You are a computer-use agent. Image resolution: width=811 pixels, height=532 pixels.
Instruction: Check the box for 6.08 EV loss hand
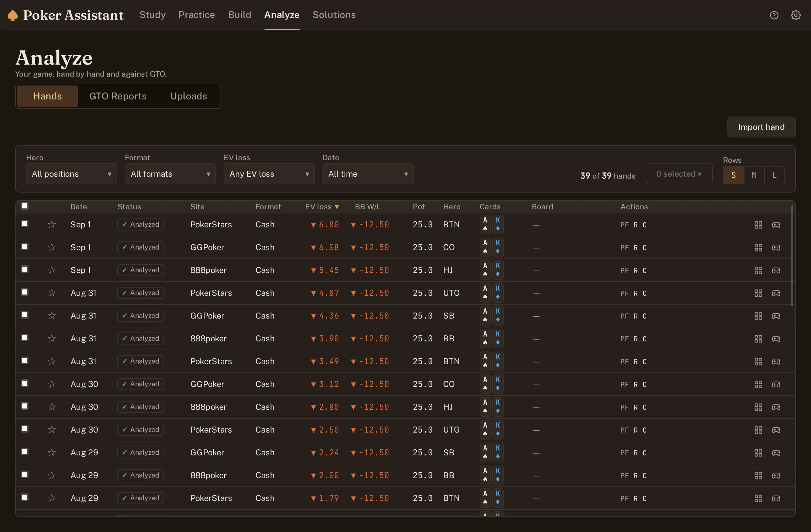click(x=24, y=247)
